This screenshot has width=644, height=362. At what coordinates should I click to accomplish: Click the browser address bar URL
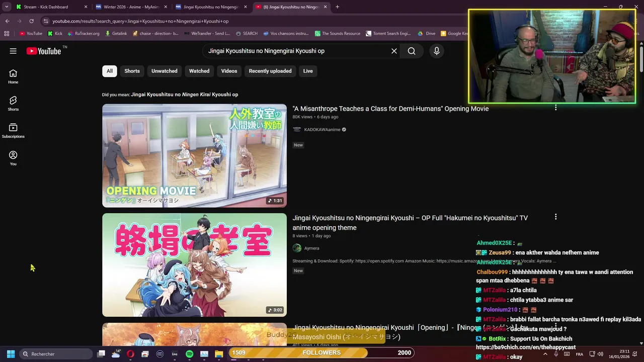140,21
